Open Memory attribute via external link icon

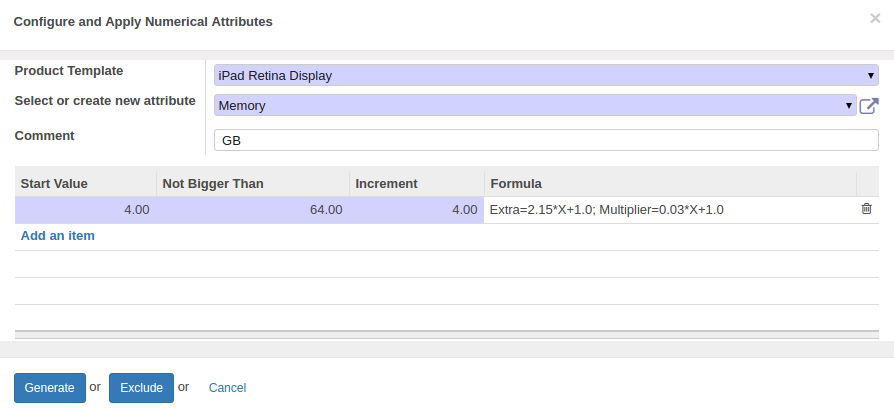click(868, 106)
